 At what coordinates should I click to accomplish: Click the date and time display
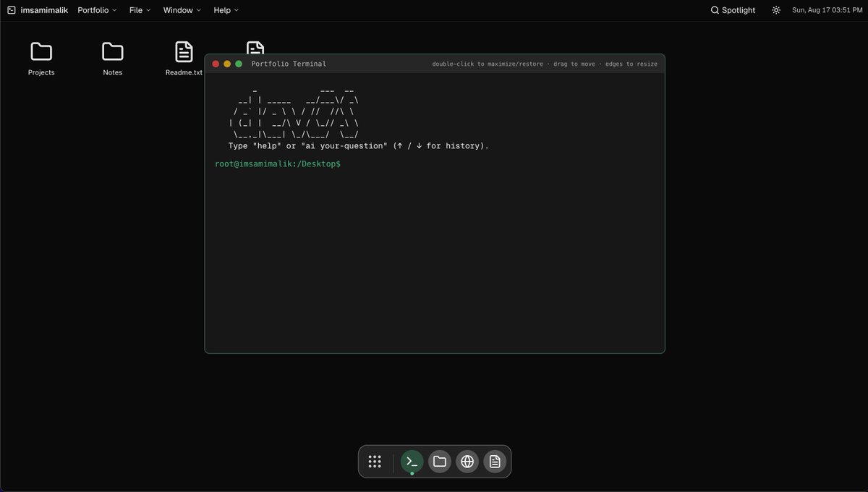pyautogui.click(x=827, y=10)
